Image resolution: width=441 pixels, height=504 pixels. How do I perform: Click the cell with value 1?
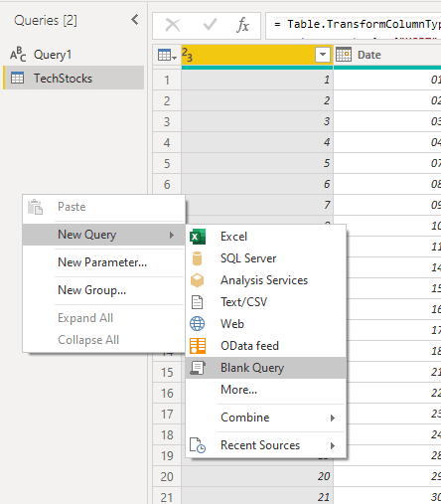[257, 80]
